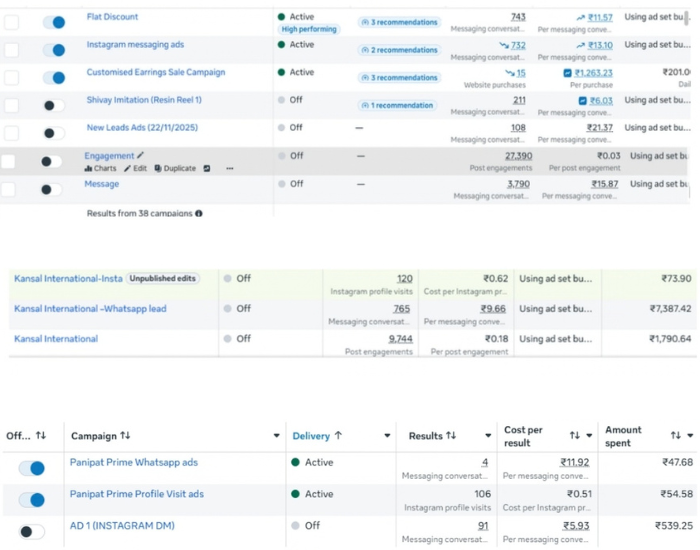The width and height of the screenshot is (700, 550).
Task: Open the three-dots menu under Engagement
Action: (229, 168)
